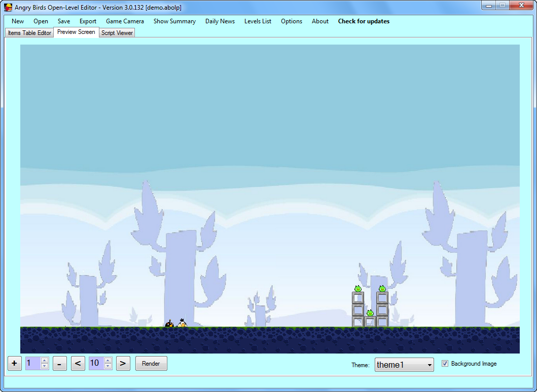The image size is (537, 392).
Task: Increment the scroll step value 10
Action: 108,360
